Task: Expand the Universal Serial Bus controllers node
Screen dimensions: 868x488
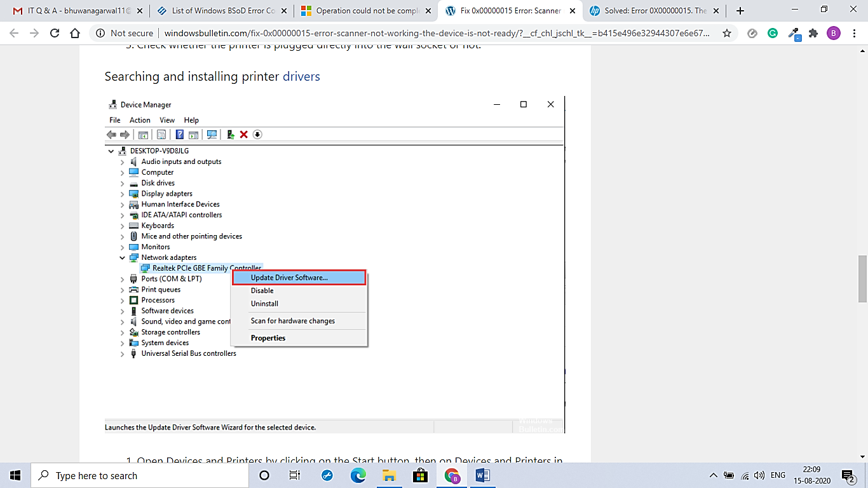Action: click(123, 353)
